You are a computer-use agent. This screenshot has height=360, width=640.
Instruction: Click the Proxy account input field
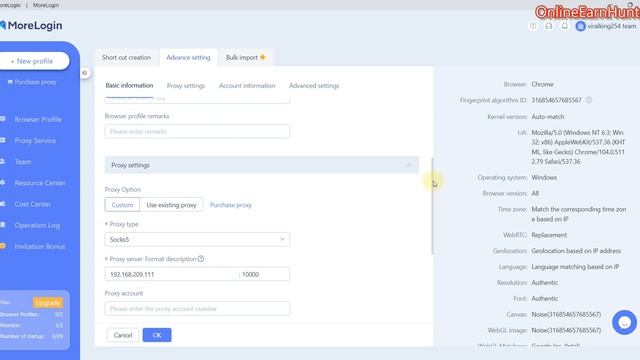(x=197, y=309)
